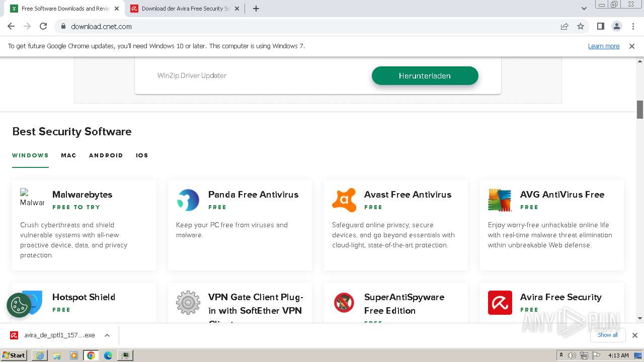Open the volume speaker tray icon
644x362 pixels.
tap(572, 355)
